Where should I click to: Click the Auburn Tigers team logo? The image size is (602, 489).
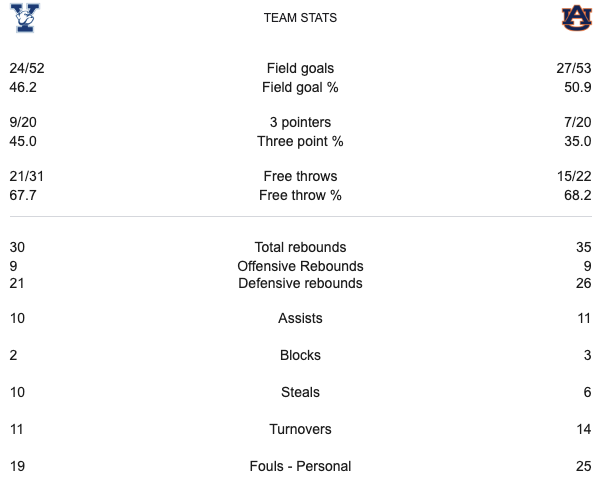(x=577, y=18)
